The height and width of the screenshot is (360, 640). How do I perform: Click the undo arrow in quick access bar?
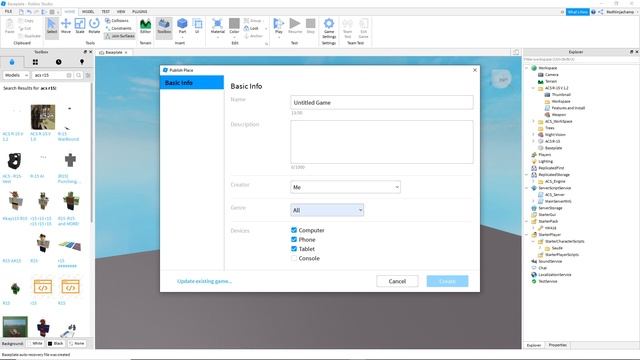(29, 12)
